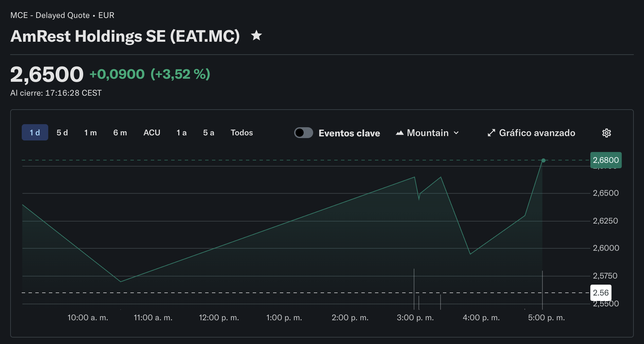
Task: Choose the 1 a range
Action: 182,133
